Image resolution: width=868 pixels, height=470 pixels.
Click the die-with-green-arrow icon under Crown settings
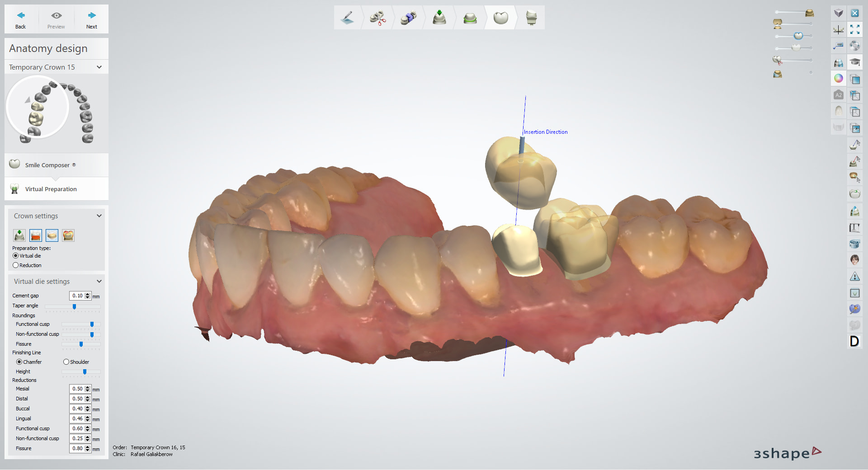tap(19, 235)
